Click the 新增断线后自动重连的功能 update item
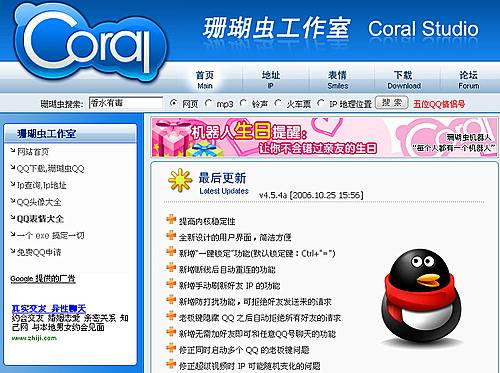The image size is (500, 373). tap(227, 269)
